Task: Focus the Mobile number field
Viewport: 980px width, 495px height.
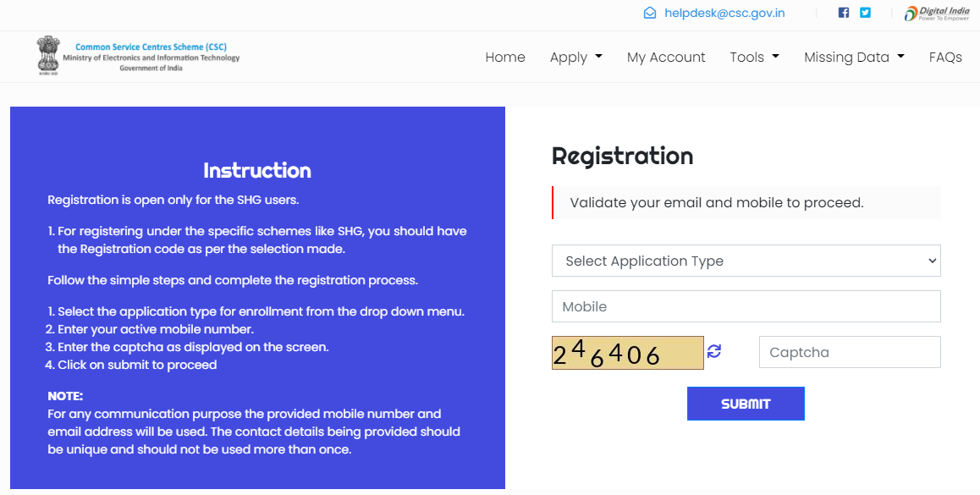Action: tap(746, 307)
